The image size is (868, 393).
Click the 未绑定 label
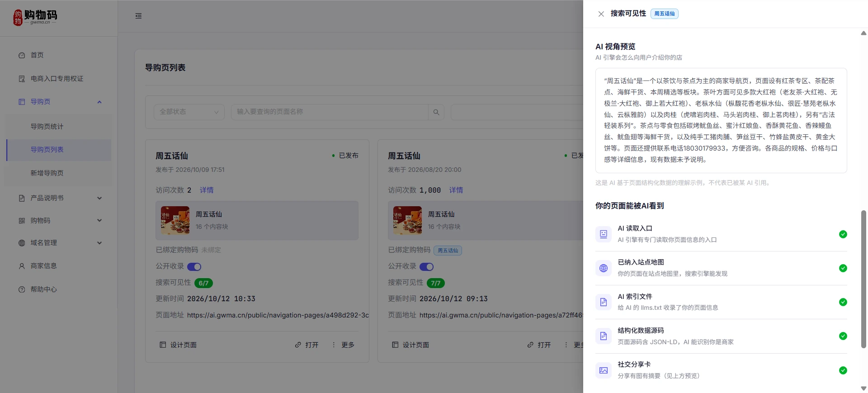pos(211,250)
